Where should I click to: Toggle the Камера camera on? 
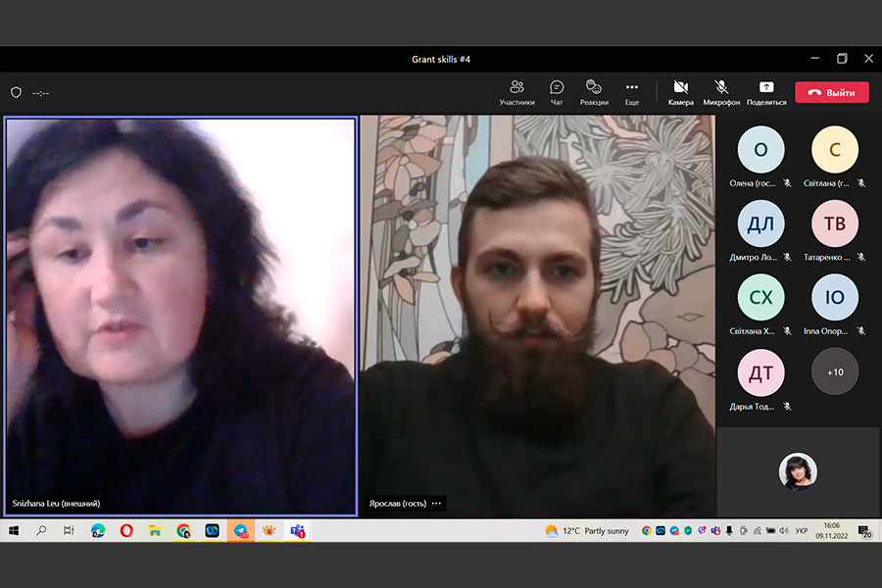click(681, 93)
